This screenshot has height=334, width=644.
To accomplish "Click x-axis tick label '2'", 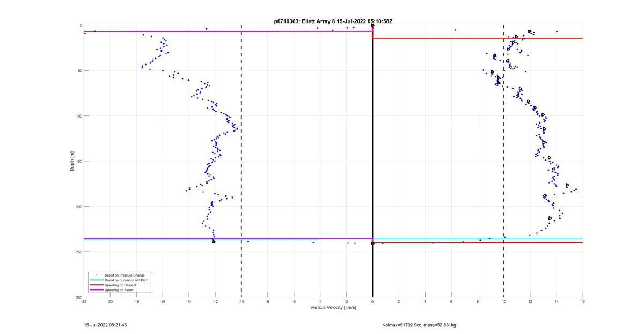I will (399, 301).
